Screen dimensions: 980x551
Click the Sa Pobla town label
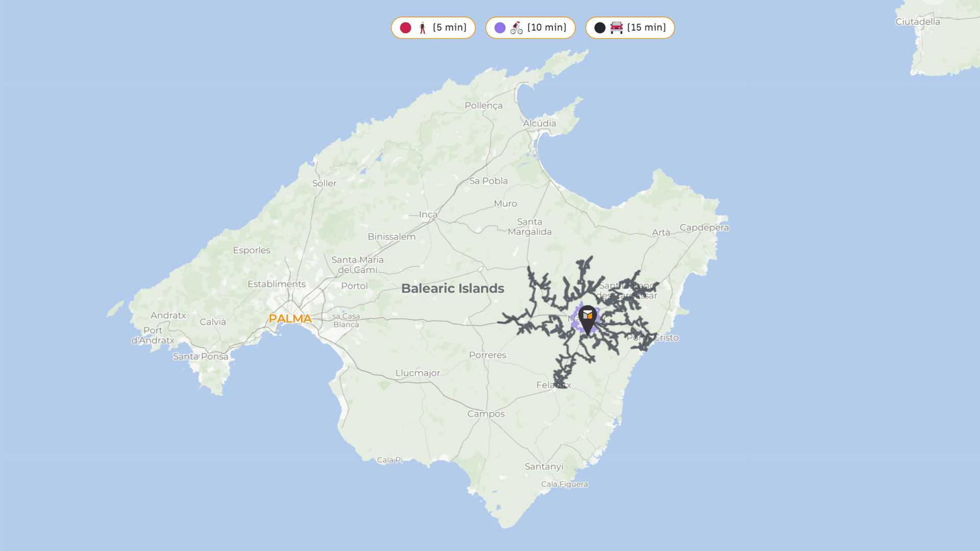tap(488, 181)
